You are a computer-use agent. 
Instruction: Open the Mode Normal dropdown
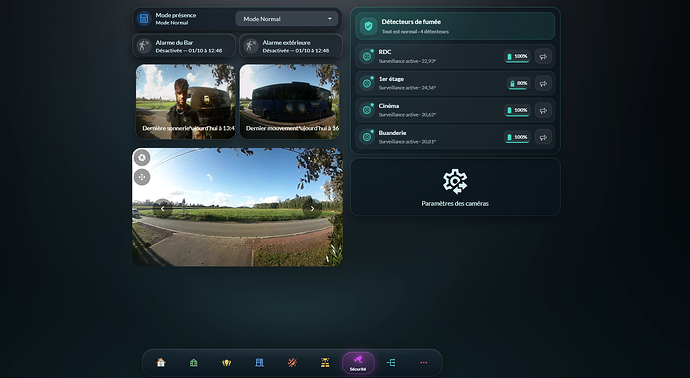pos(287,19)
